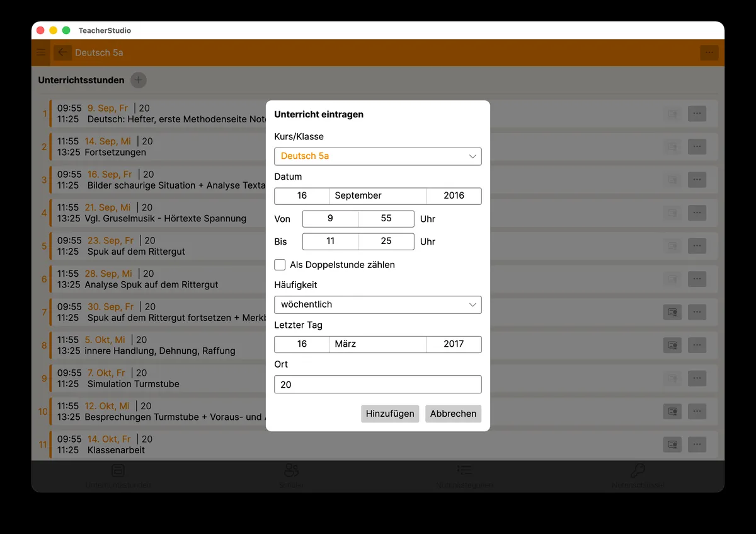The image size is (756, 534).
Task: Open the Häufigkeit dropdown showing wöchentlich
Action: click(378, 305)
